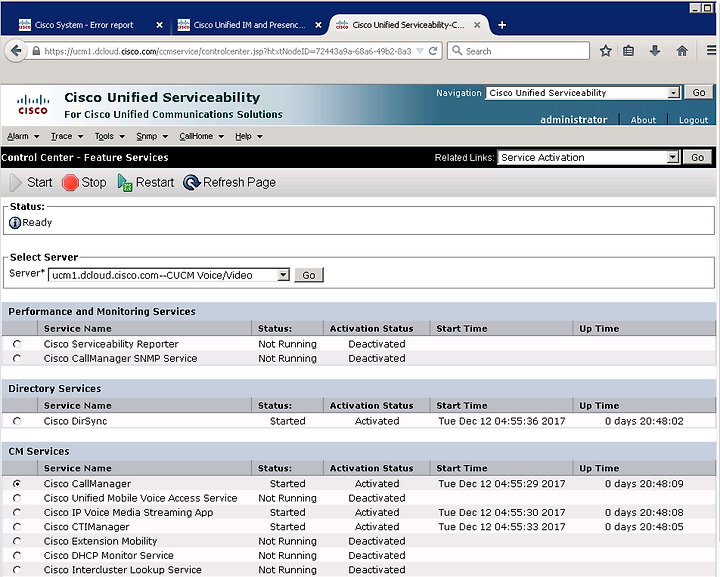This screenshot has width=720, height=577.
Task: Click the administrator user link
Action: (574, 120)
